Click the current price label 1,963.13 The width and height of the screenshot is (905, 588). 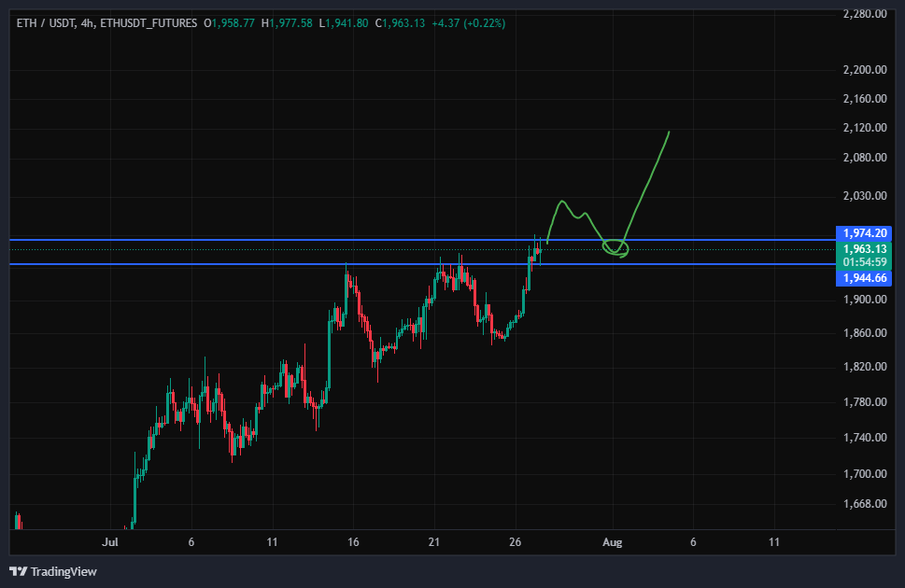[x=864, y=248]
